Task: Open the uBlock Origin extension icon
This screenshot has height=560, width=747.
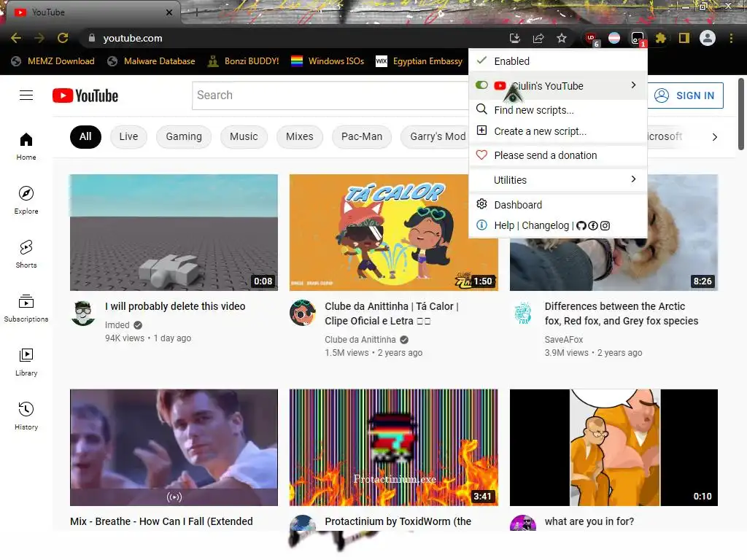Action: pos(592,39)
